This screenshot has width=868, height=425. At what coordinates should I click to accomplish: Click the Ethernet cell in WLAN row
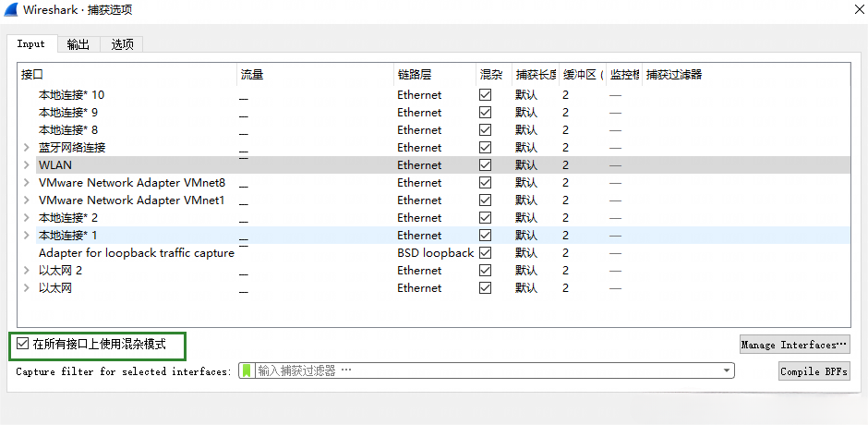click(419, 165)
